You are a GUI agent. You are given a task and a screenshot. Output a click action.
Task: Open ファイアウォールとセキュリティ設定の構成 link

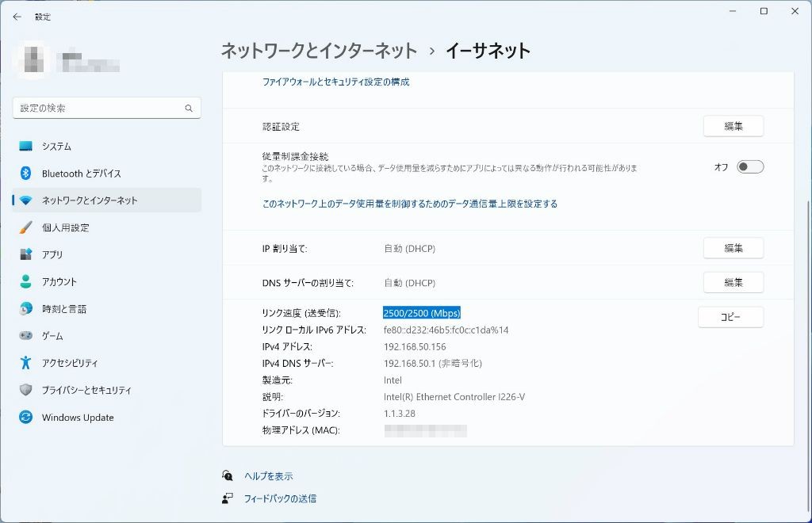tap(335, 82)
